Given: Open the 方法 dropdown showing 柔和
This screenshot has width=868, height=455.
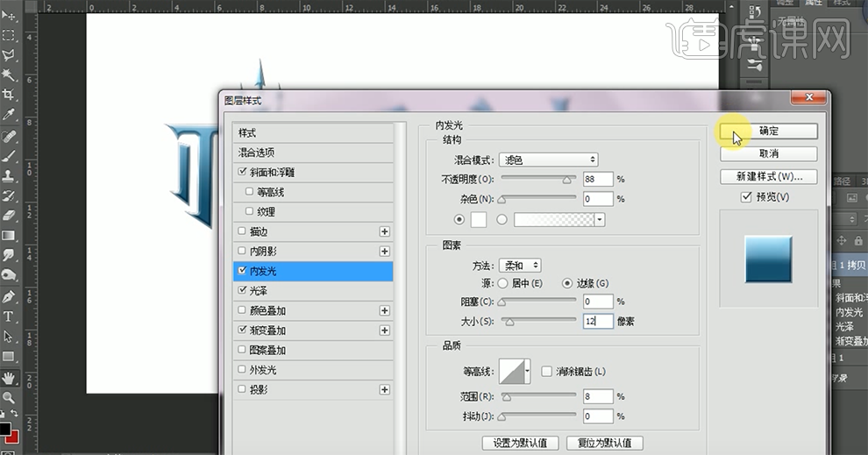Looking at the screenshot, I should tap(520, 266).
